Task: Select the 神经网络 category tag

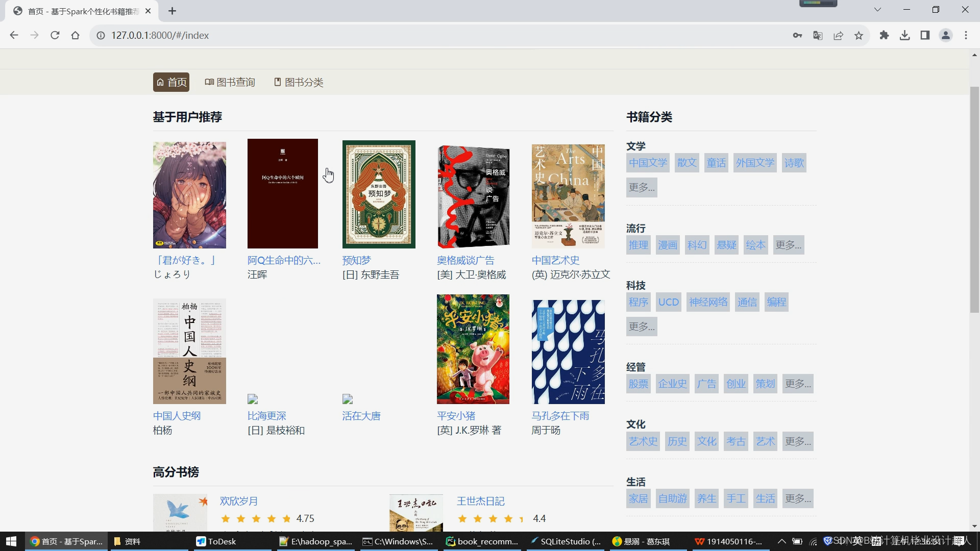Action: [x=708, y=302]
